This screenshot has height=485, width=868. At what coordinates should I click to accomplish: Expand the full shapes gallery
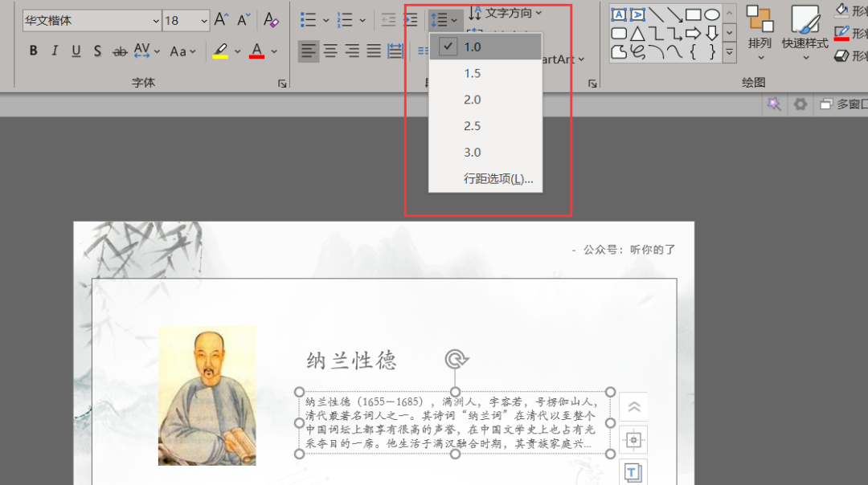pos(730,52)
